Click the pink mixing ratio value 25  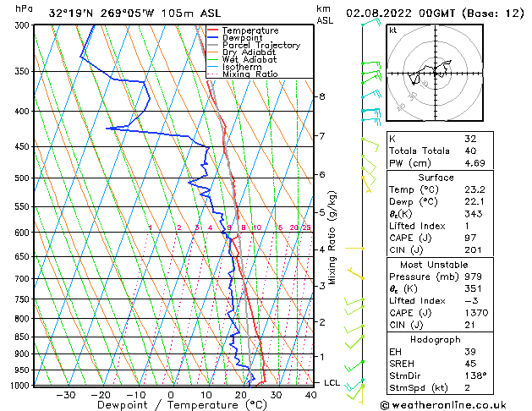coord(307,227)
